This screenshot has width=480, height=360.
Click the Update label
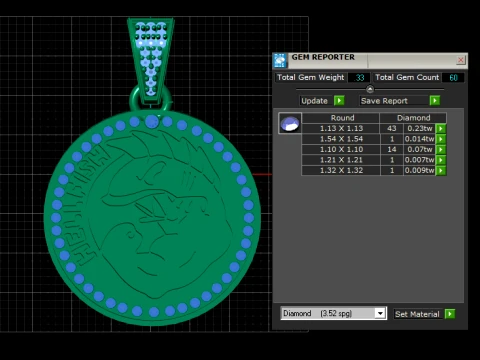tap(314, 101)
